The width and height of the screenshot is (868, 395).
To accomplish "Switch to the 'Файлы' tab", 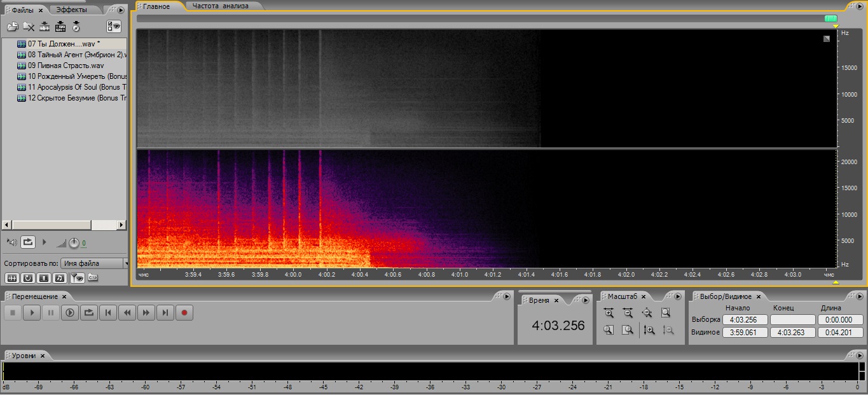I will 22,10.
